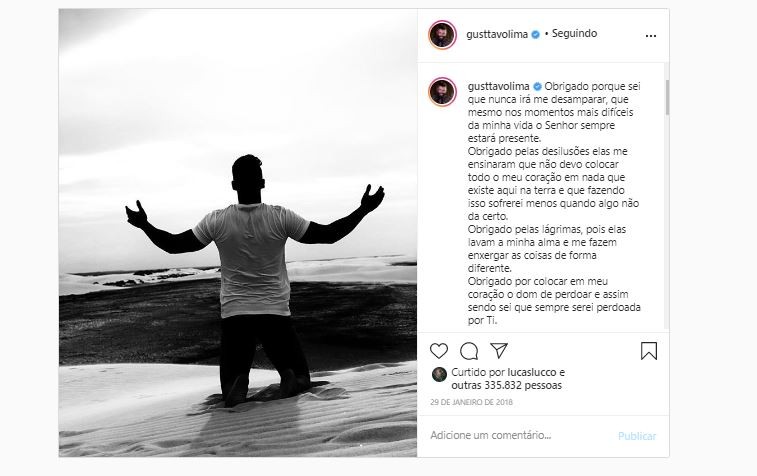Focus the Adicione um comentário field

519,435
